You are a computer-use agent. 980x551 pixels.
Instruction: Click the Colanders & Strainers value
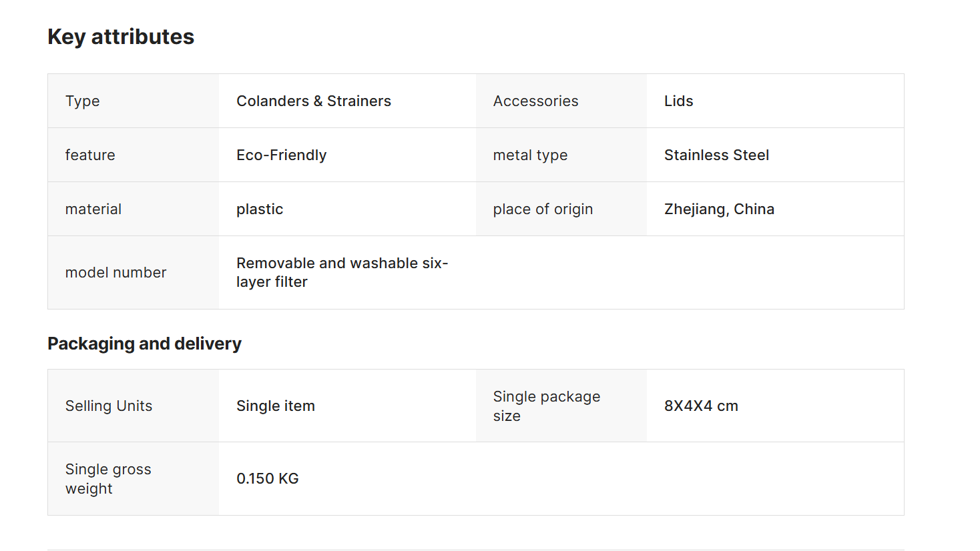314,101
